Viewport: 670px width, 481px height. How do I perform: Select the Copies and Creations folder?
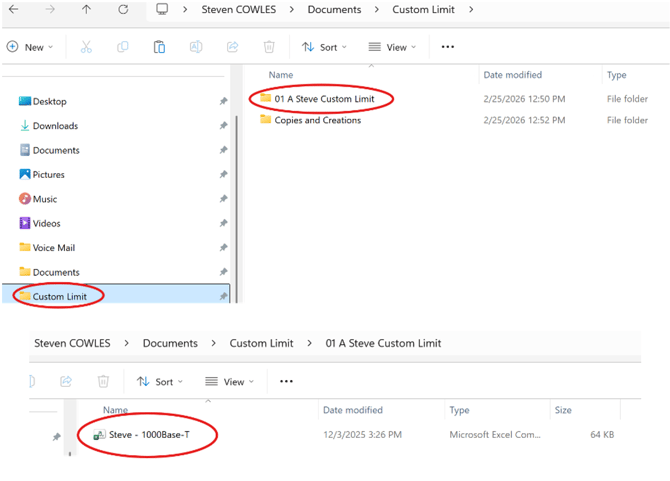coord(317,120)
